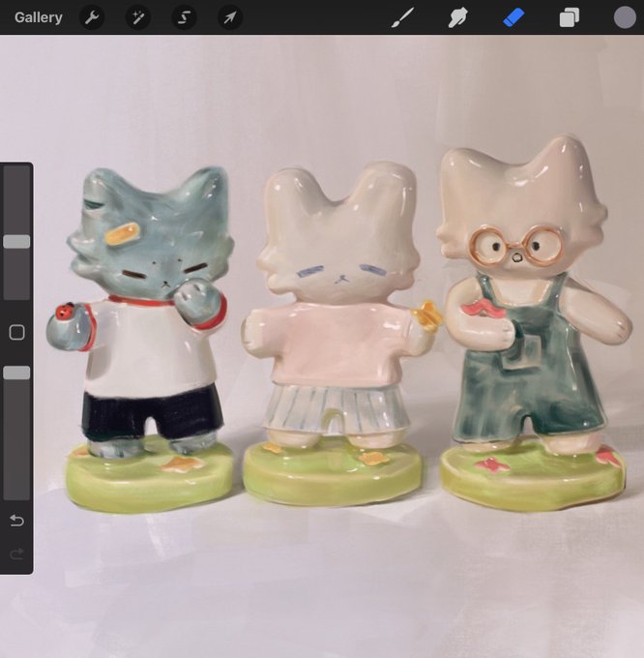Select the Eraser tool
The width and height of the screenshot is (644, 658).
(513, 17)
